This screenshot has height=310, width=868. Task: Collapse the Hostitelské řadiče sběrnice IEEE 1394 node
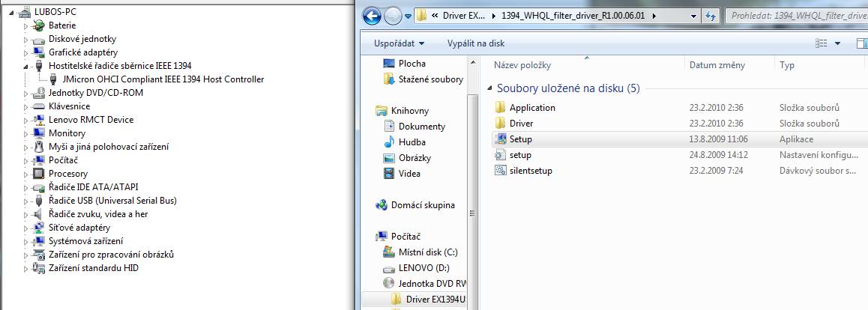tap(26, 66)
